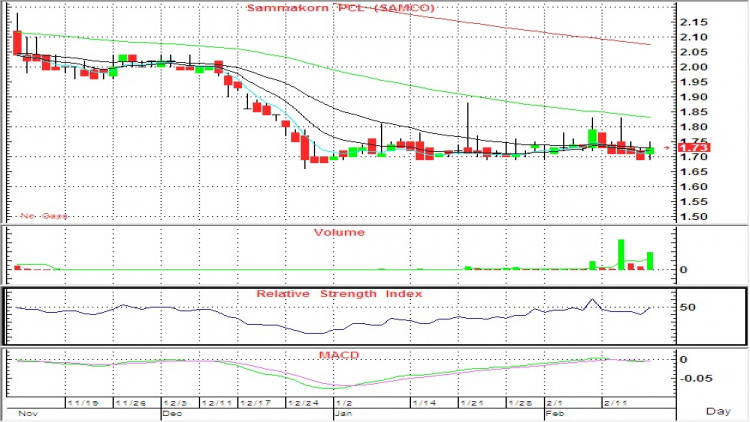750x422 pixels.
Task: Click the tallest green volume bar
Action: pyautogui.click(x=621, y=255)
